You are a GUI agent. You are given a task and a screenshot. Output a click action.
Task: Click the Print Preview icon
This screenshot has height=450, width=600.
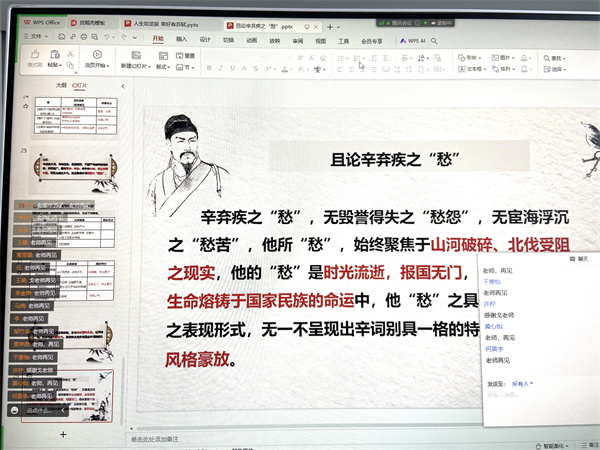pyautogui.click(x=95, y=37)
